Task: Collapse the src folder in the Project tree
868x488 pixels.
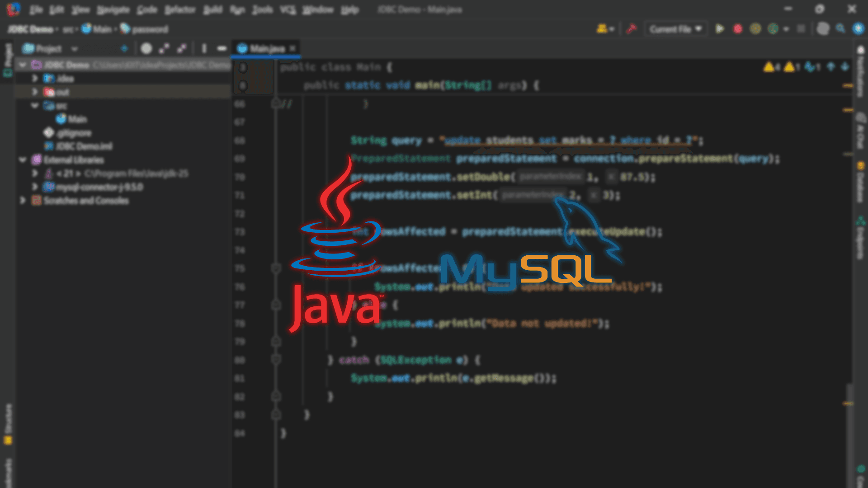Action: [x=35, y=105]
